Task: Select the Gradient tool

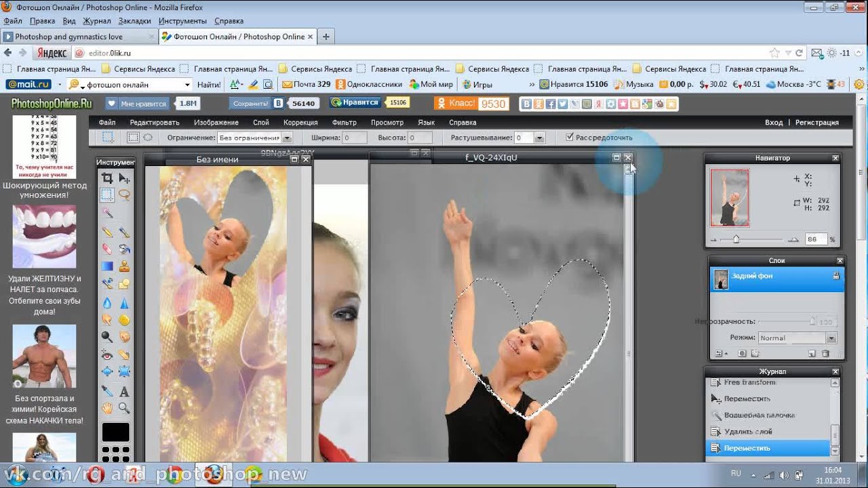Action: [107, 266]
